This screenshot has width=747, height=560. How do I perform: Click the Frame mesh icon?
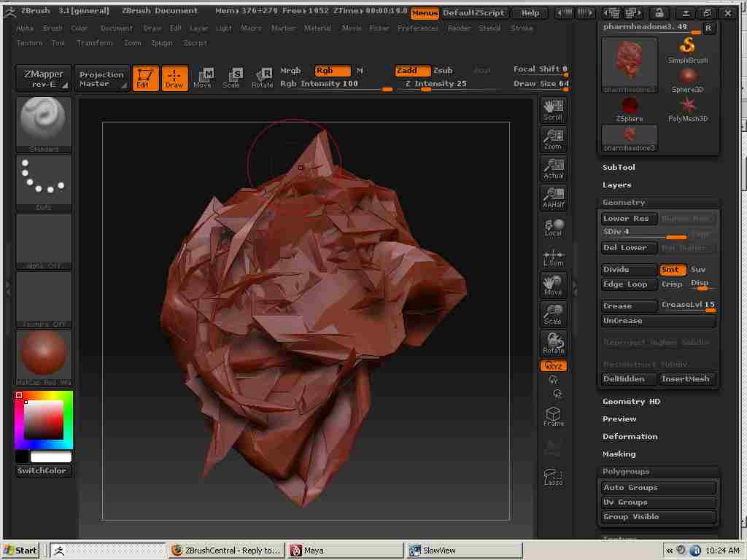pos(553,416)
